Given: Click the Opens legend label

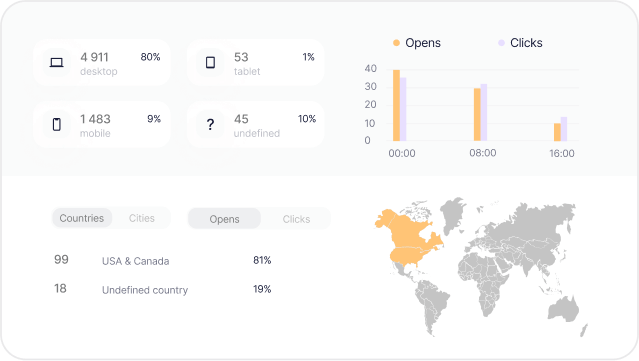Looking at the screenshot, I should click(x=423, y=43).
